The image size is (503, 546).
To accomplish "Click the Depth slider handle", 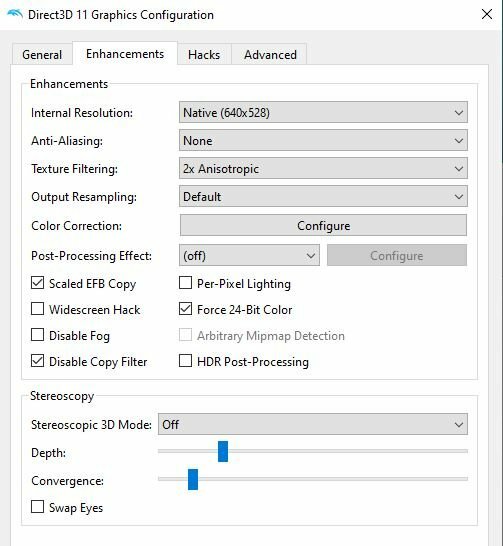I will click(x=223, y=451).
